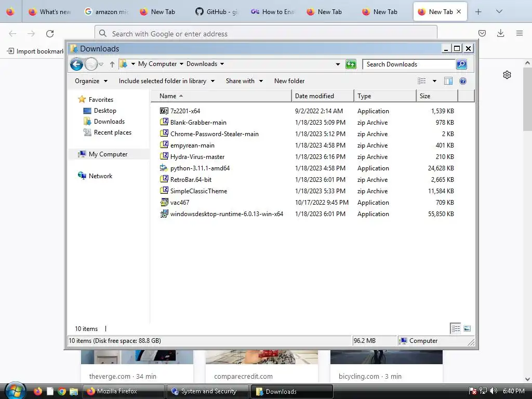Open Include selected folder in library menu

(166, 81)
